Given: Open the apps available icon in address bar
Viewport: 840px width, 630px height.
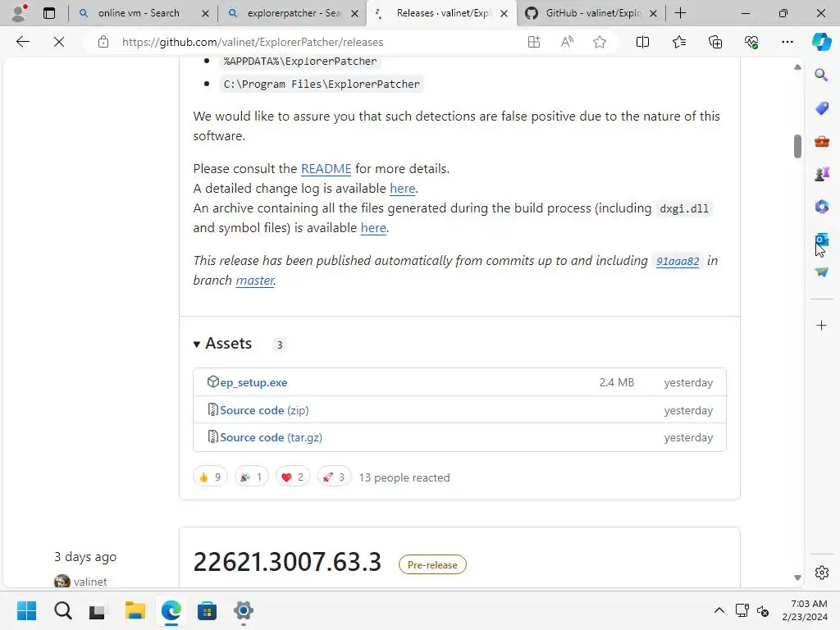Looking at the screenshot, I should tap(533, 42).
